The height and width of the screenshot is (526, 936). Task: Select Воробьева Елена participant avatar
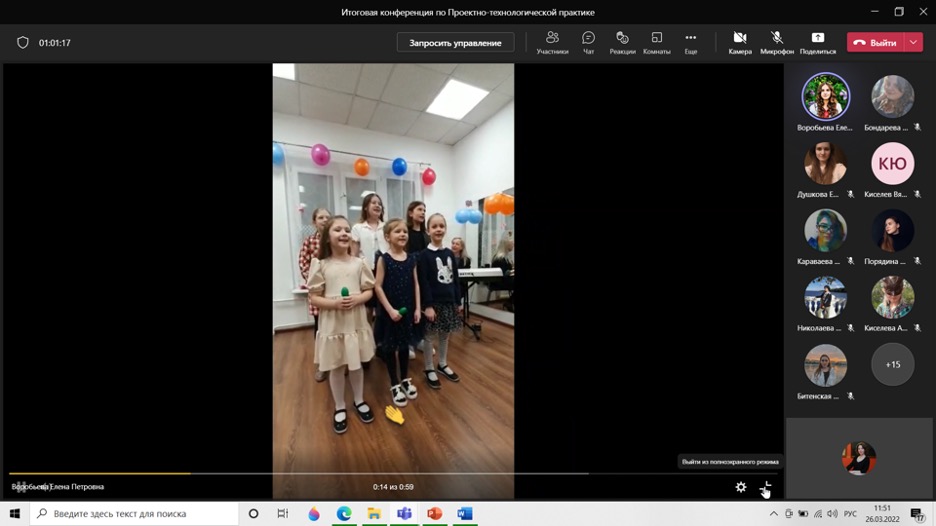[x=825, y=97]
